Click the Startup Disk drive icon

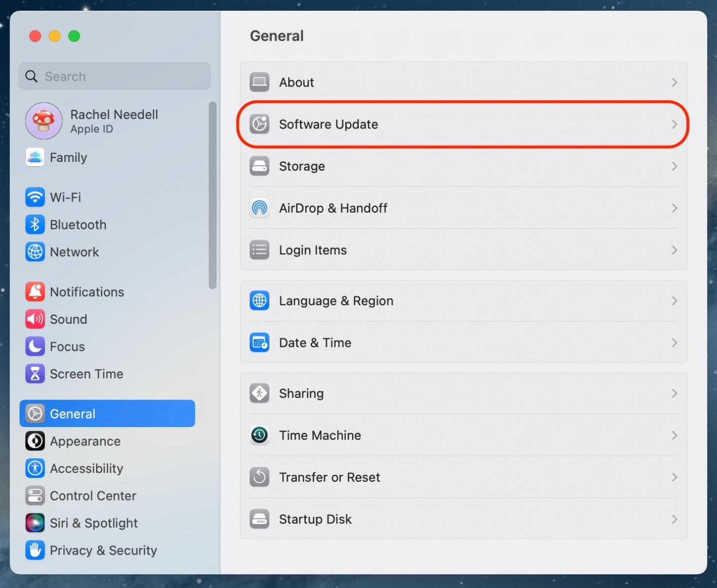[260, 519]
